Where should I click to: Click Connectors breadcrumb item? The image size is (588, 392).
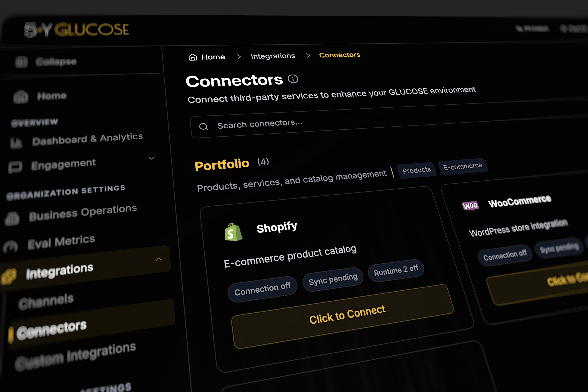click(340, 55)
